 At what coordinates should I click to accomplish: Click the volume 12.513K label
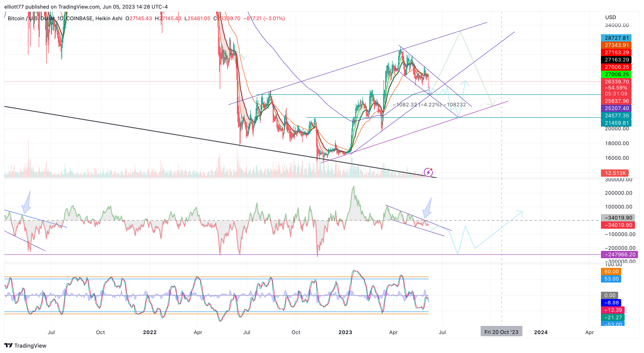pyautogui.click(x=615, y=173)
